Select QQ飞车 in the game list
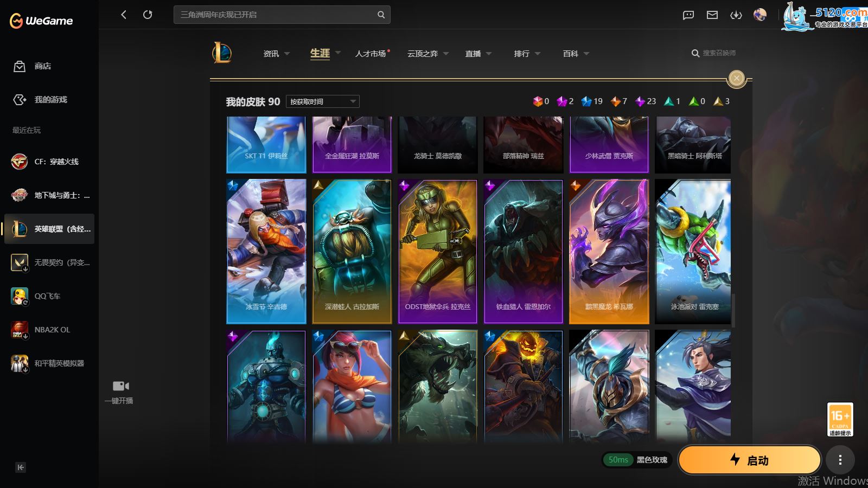868x488 pixels. pyautogui.click(x=49, y=296)
